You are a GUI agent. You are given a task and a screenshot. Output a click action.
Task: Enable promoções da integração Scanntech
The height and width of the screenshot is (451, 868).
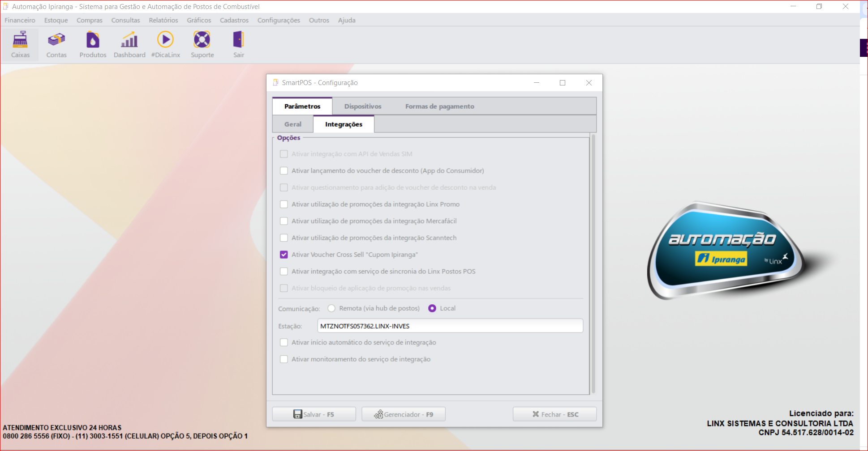click(284, 238)
